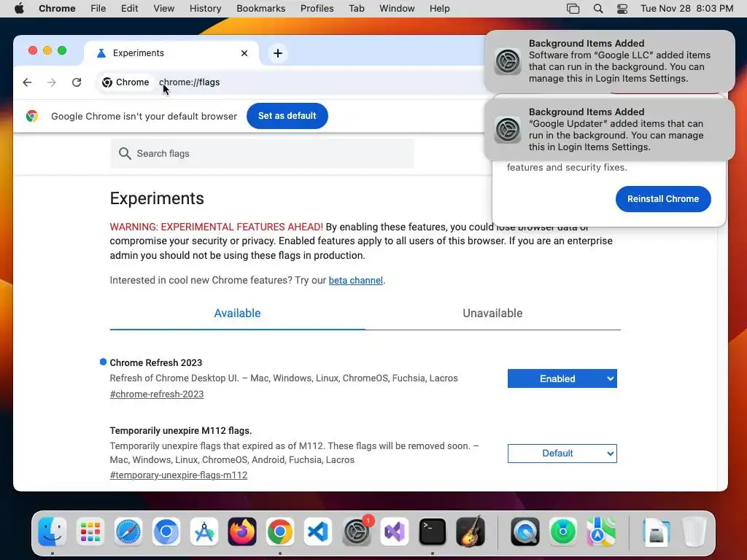Screen dimensions: 747x560
Task: Launch GarageBand from the dock
Action: point(471,532)
